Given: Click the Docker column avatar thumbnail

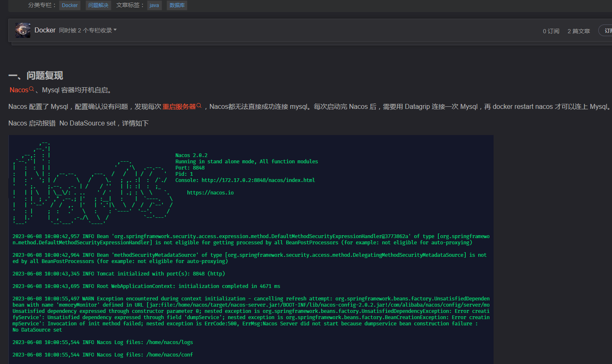Looking at the screenshot, I should pyautogui.click(x=23, y=30).
